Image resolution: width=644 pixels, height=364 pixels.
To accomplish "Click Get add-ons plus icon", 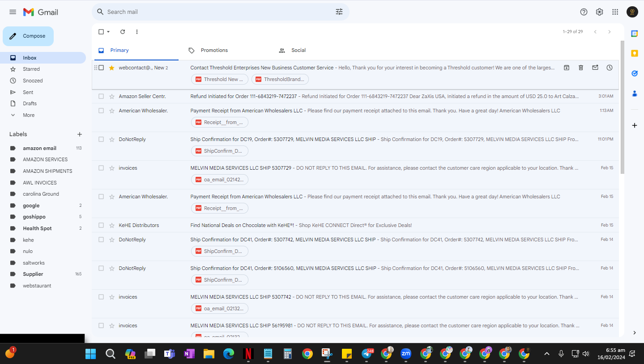I will pos(634,125).
